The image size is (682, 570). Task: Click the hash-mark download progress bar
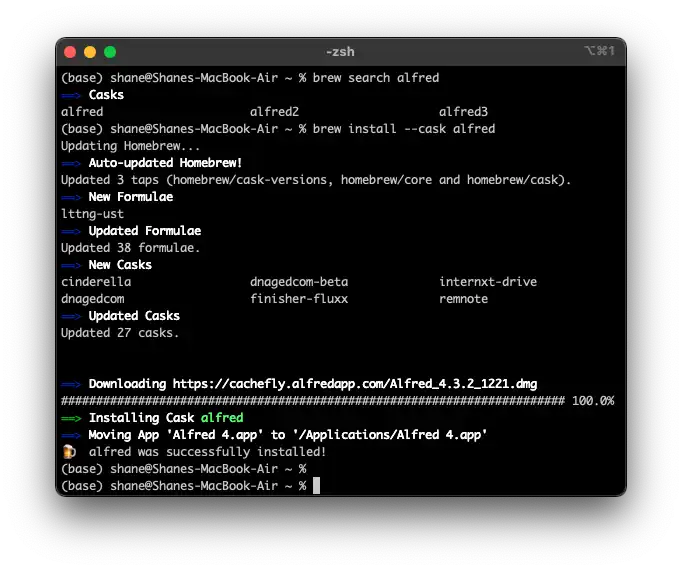click(313, 401)
